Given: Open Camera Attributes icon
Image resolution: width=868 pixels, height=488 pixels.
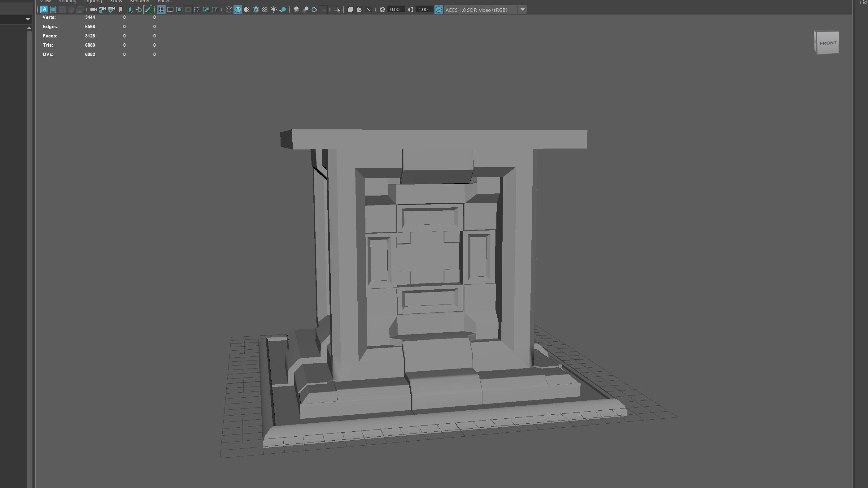Looking at the screenshot, I should pos(111,10).
